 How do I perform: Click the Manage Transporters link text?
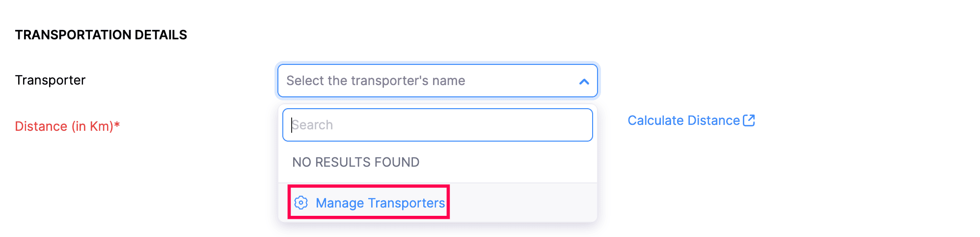point(380,203)
